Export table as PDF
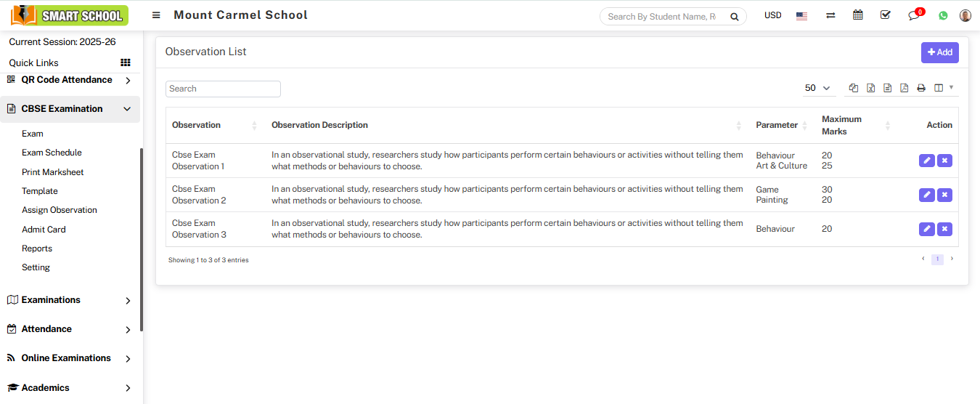 coord(904,88)
